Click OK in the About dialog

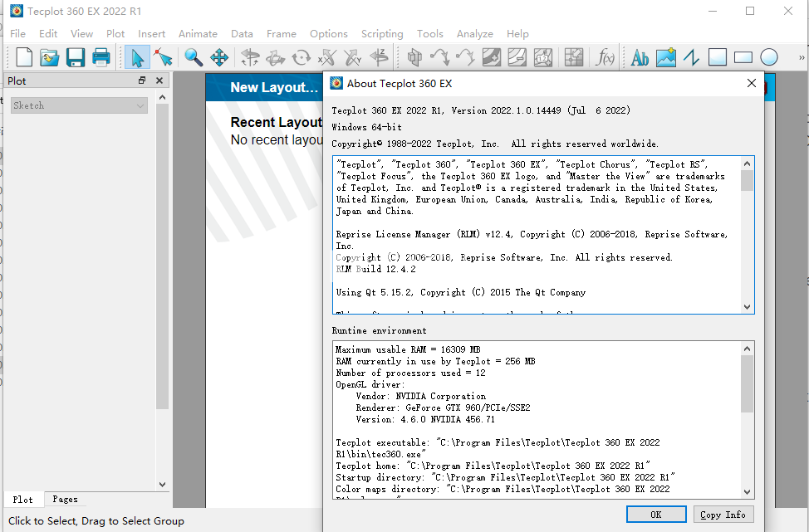coord(656,515)
